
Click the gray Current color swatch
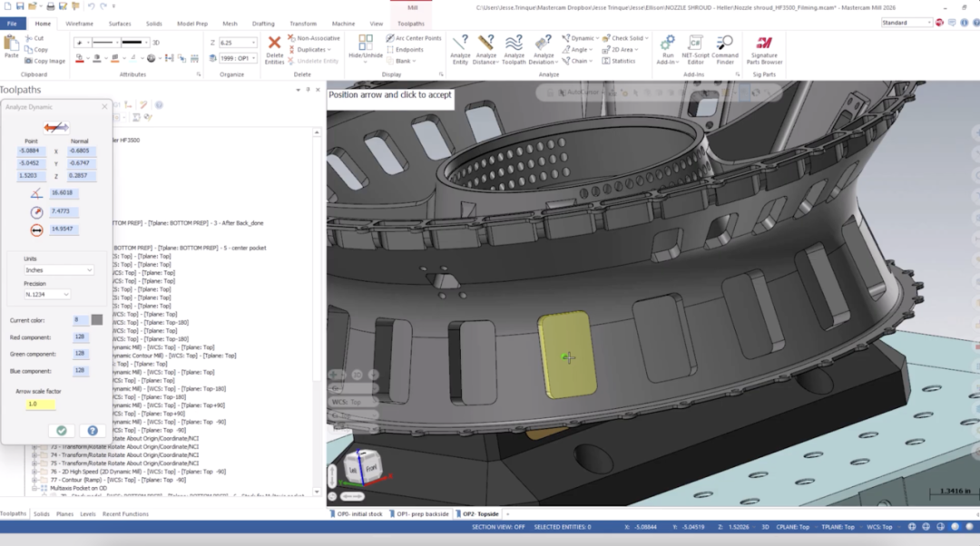click(x=97, y=320)
